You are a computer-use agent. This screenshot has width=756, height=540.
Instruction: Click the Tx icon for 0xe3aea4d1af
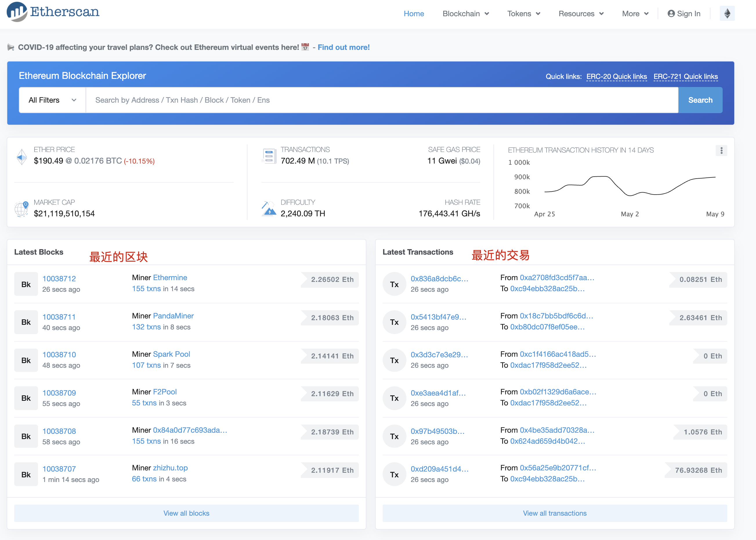click(x=395, y=398)
